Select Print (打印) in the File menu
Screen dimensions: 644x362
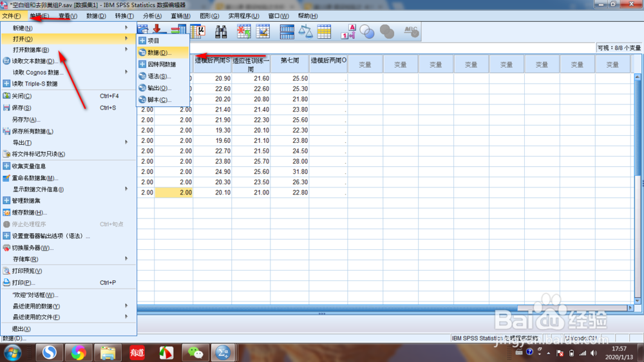68,283
